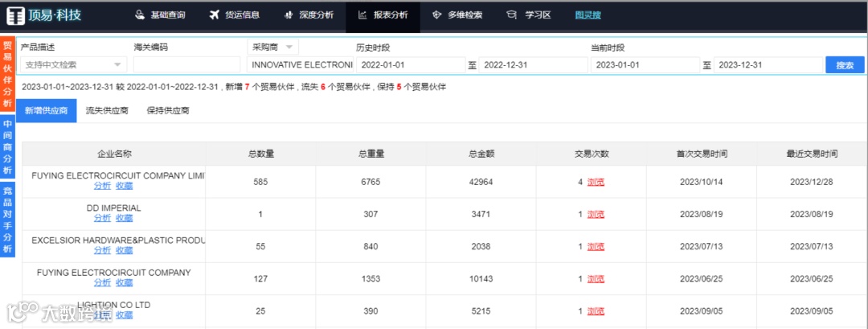Click quantity value 585
868x329 pixels.
point(260,182)
